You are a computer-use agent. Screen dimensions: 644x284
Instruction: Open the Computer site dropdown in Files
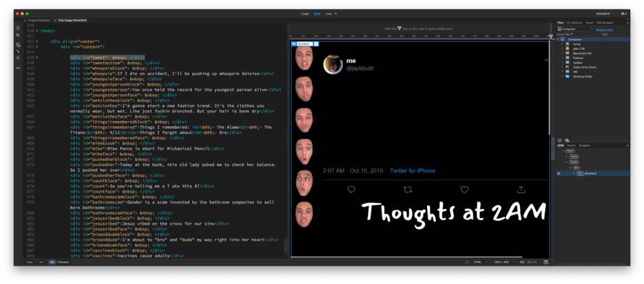[x=576, y=29]
